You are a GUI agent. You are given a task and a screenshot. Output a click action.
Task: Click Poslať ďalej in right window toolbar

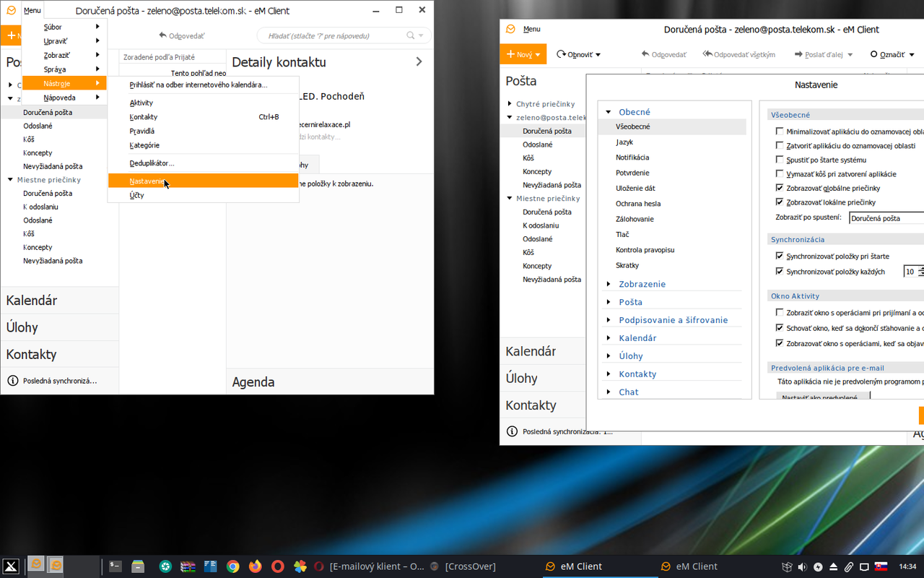click(x=824, y=54)
